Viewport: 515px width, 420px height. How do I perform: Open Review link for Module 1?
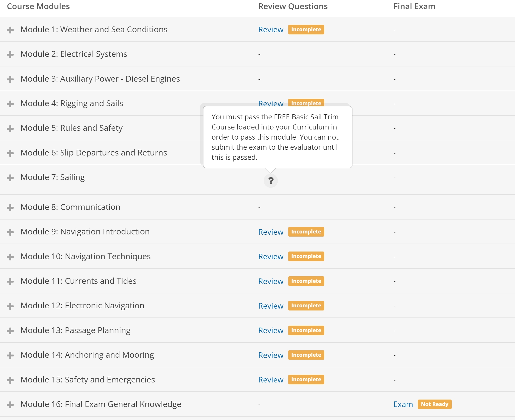[271, 30]
